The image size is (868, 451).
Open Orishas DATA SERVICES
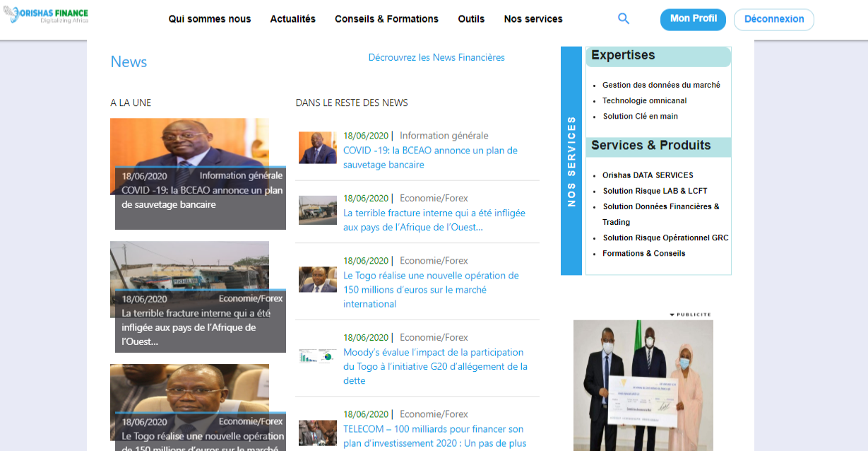pyautogui.click(x=648, y=175)
